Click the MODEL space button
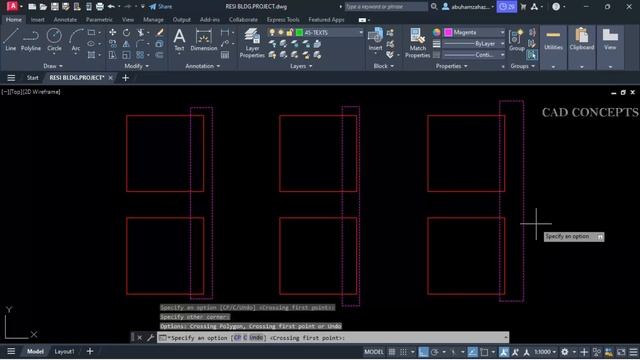This screenshot has width=640, height=360. 374,352
